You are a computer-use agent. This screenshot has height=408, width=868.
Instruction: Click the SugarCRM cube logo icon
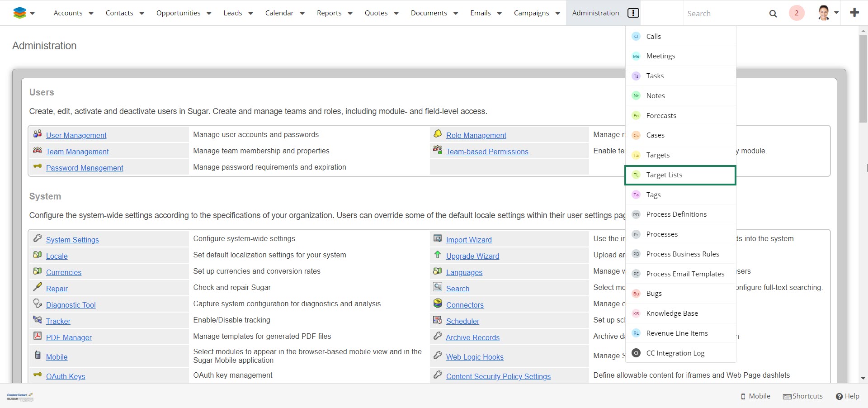tap(19, 13)
